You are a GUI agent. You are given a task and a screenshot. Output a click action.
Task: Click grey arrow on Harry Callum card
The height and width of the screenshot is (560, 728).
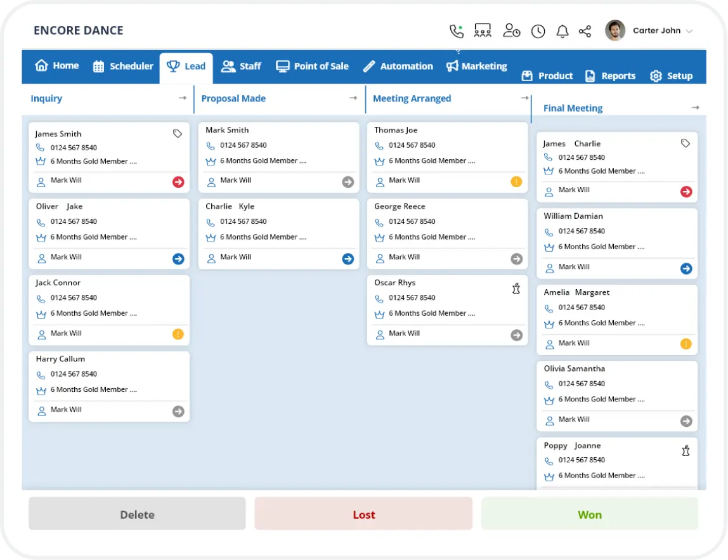tap(178, 412)
